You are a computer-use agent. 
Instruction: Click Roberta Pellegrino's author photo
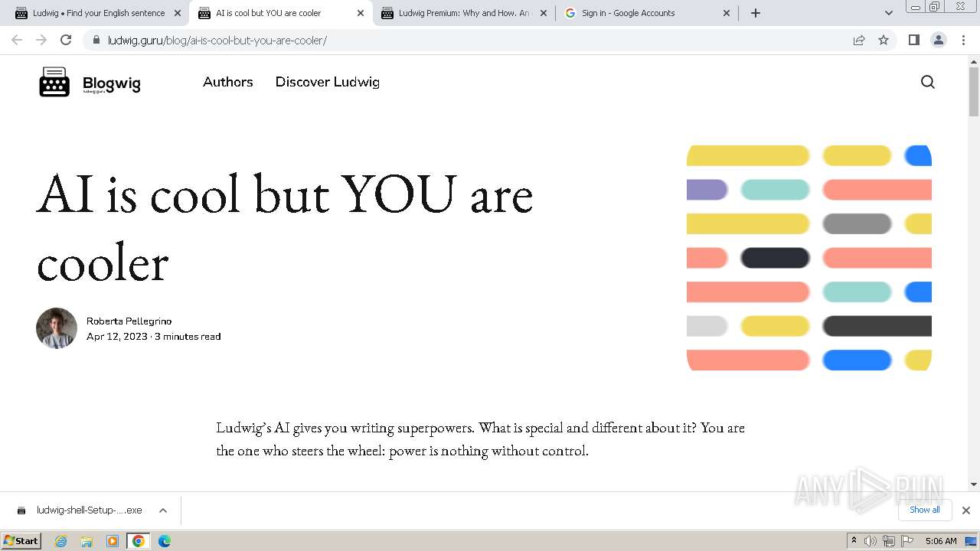(57, 328)
